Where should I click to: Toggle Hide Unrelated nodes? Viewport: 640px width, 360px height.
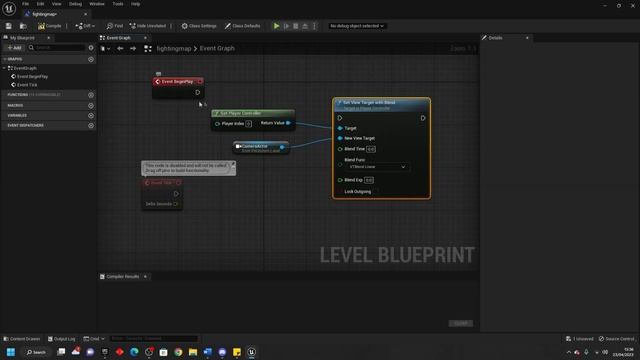147,26
